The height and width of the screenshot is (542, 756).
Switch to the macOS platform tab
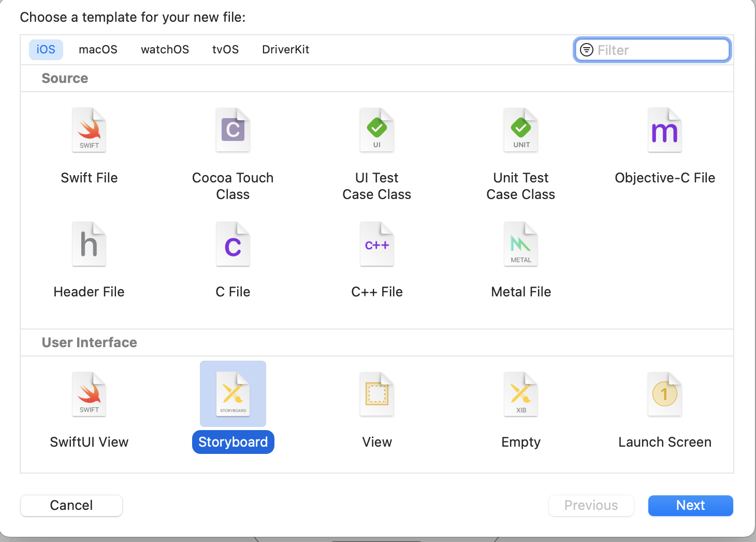pos(98,50)
